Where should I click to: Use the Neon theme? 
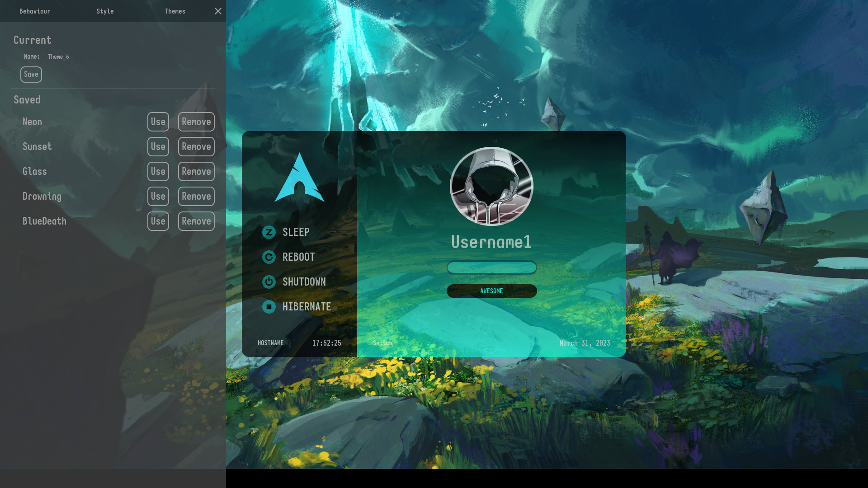click(x=158, y=122)
